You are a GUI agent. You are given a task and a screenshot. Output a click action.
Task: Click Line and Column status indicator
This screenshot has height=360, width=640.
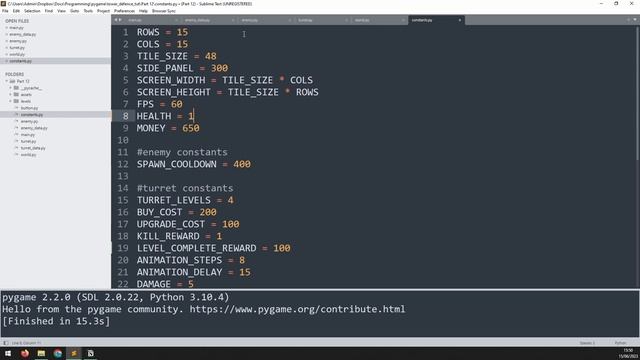click(26, 343)
